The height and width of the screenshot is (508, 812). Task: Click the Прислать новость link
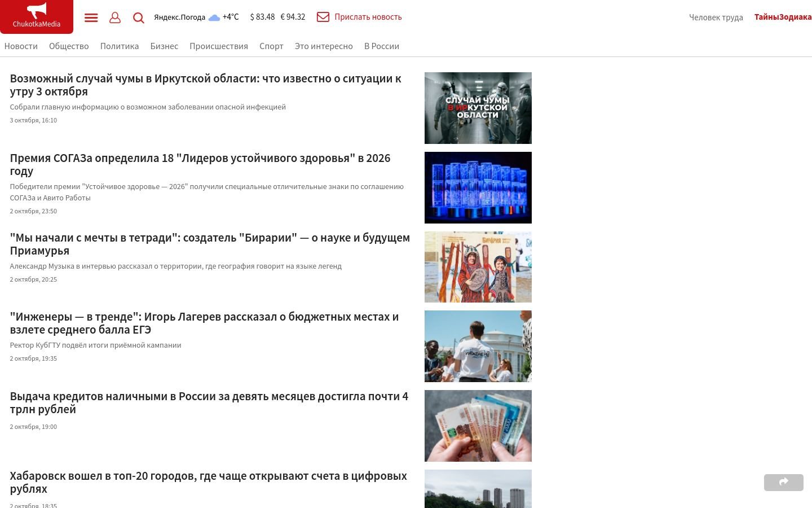coord(368,17)
